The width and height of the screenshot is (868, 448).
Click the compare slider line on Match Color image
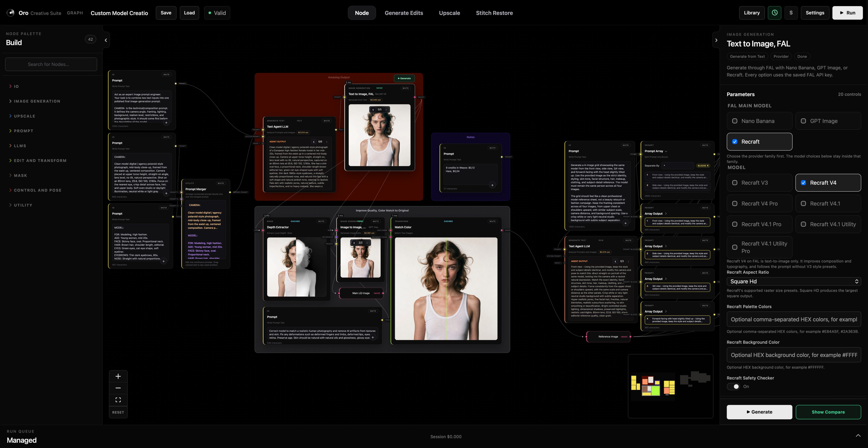(x=446, y=288)
